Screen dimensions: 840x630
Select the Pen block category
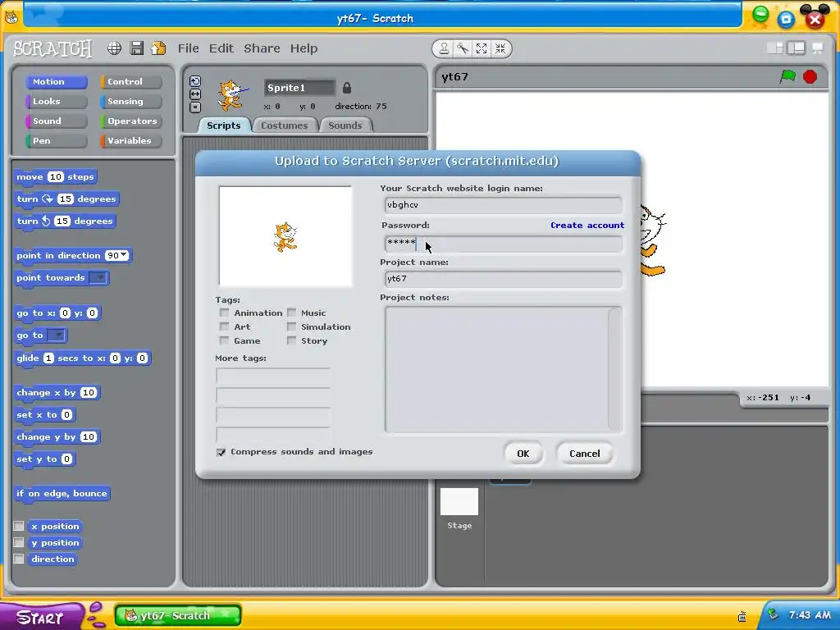[x=57, y=141]
